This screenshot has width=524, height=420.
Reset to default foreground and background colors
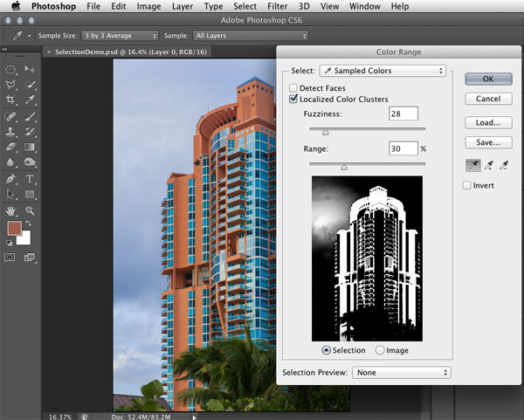pos(10,244)
